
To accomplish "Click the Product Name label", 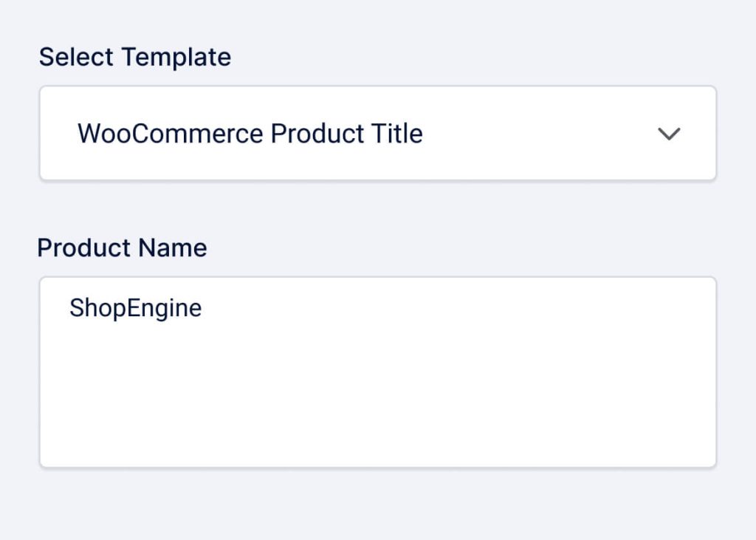I will click(x=122, y=247).
